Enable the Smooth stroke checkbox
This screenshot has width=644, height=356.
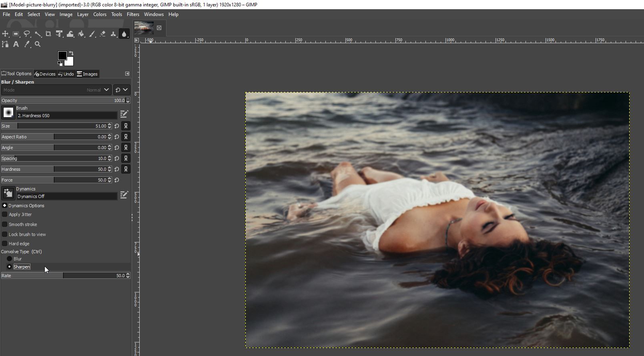click(x=5, y=224)
